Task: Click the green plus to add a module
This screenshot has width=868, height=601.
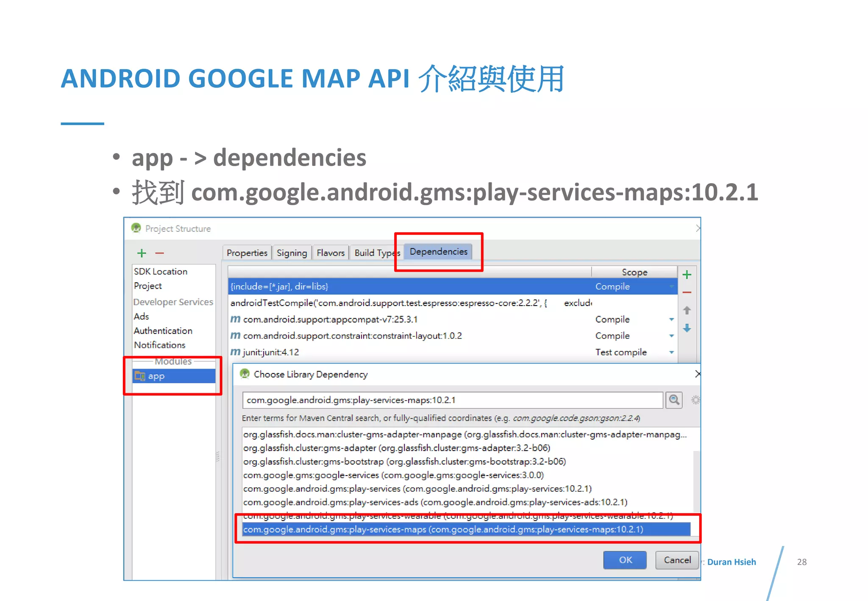Action: [x=142, y=253]
